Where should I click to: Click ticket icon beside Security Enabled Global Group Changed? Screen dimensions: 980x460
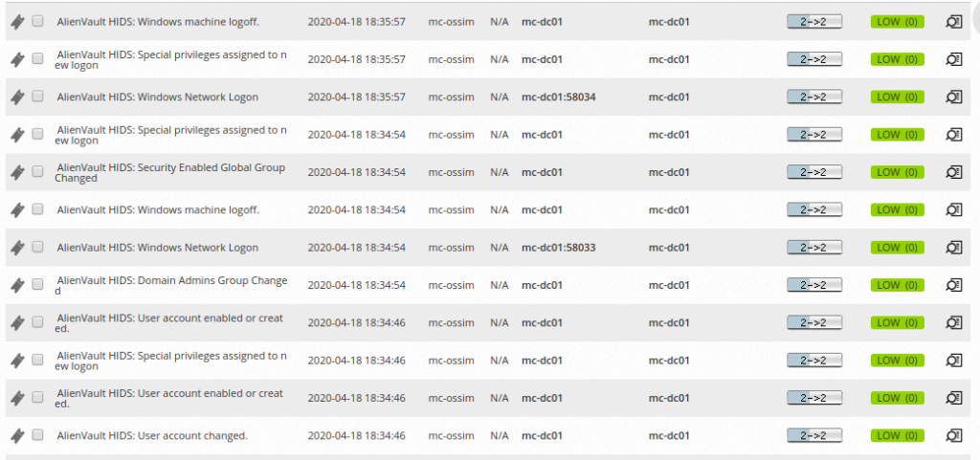[x=18, y=172]
